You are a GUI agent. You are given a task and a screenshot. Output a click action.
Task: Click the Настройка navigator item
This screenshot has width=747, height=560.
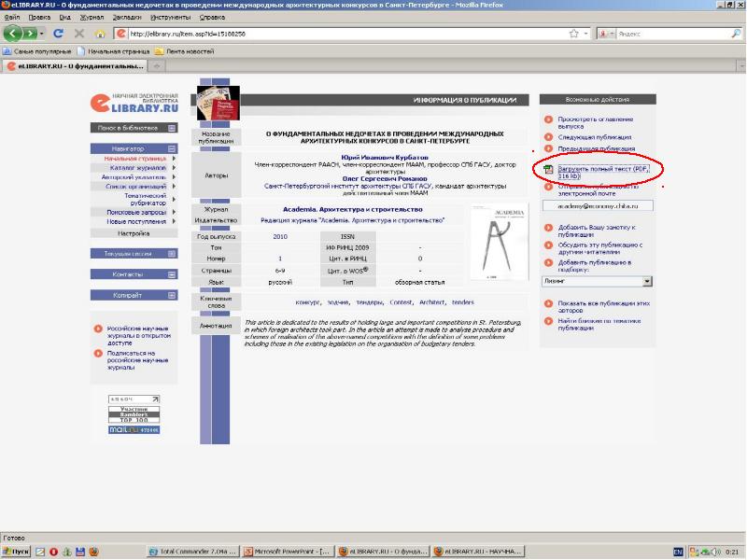(134, 234)
